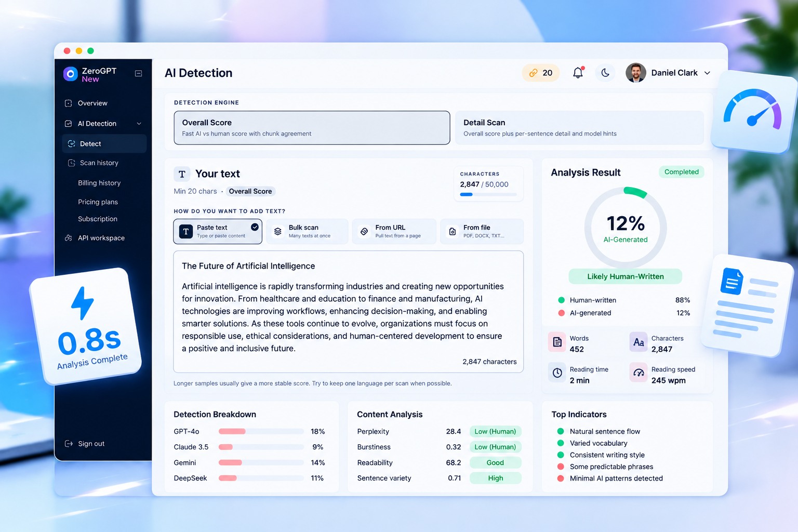Select Detect in the sidebar
The image size is (798, 532).
pos(104,144)
